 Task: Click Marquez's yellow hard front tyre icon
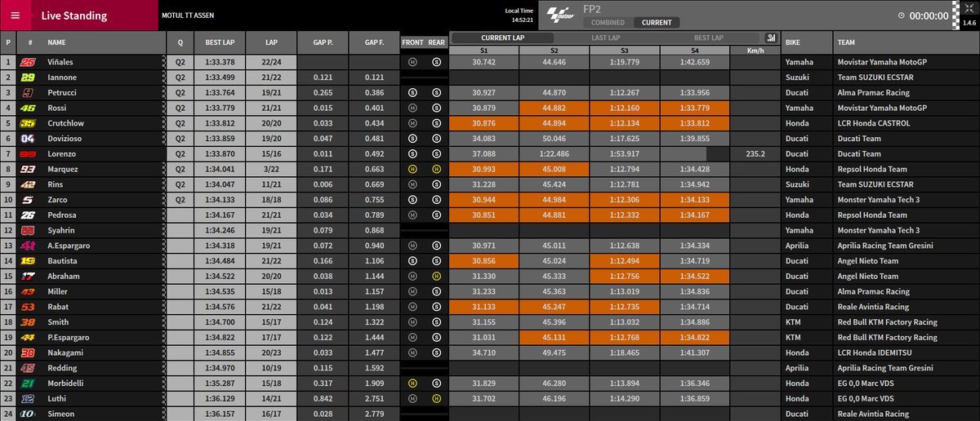[x=414, y=169]
